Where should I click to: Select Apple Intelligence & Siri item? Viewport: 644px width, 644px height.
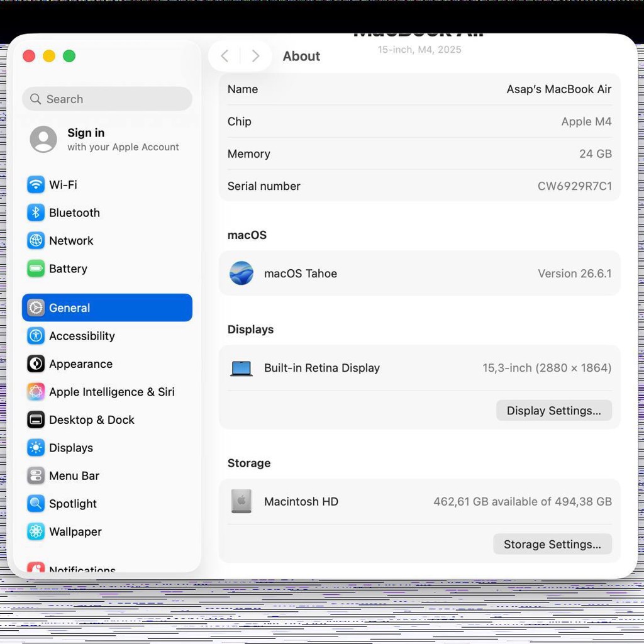107,391
